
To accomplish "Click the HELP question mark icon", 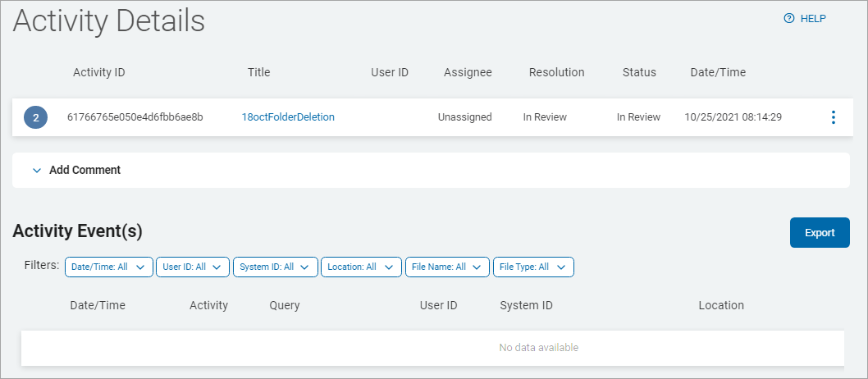I will click(789, 18).
